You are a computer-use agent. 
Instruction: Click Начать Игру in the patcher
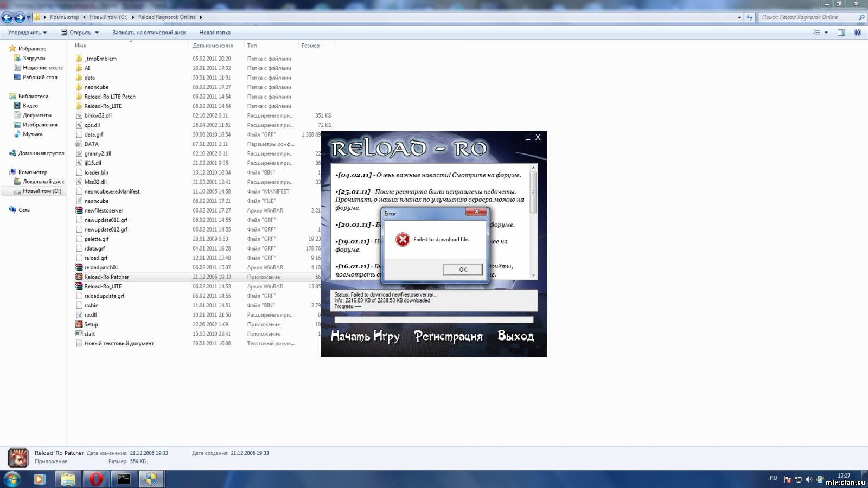(x=365, y=336)
